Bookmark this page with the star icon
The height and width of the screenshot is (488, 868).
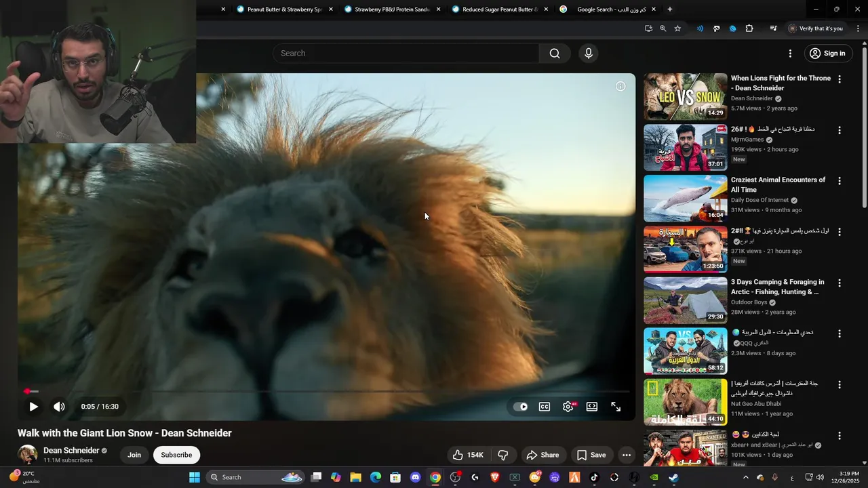coord(677,28)
